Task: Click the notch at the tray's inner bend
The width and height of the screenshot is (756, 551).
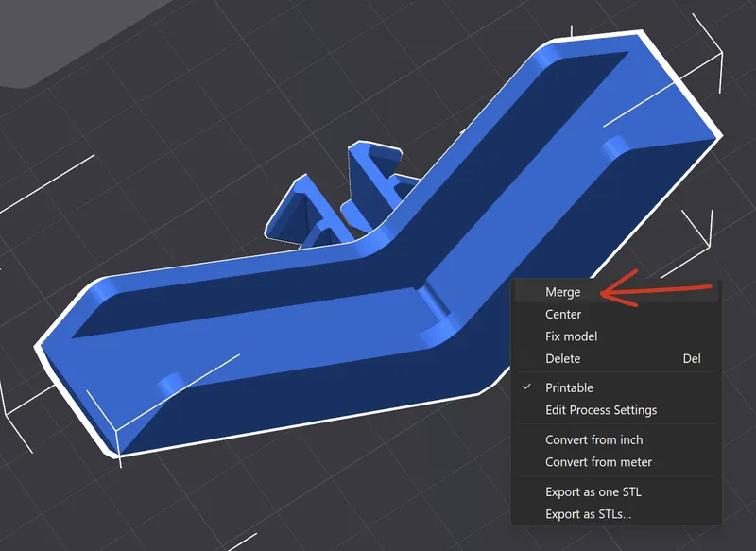Action: click(435, 301)
